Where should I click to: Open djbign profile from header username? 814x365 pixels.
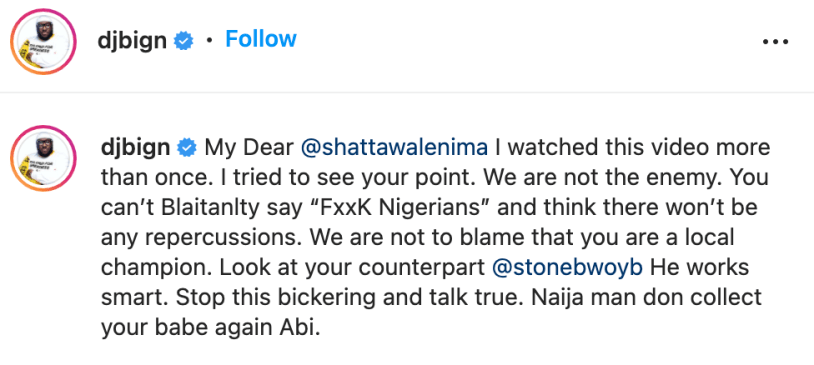[x=132, y=41]
